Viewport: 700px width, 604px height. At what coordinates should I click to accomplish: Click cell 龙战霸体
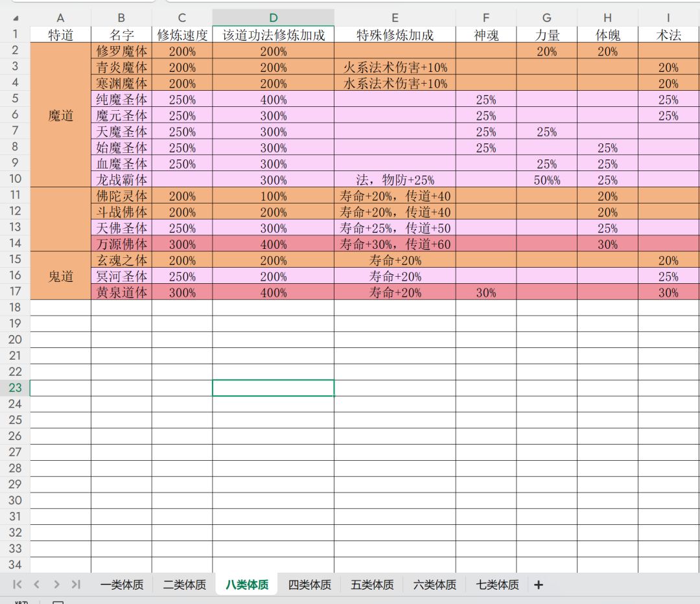point(121,180)
